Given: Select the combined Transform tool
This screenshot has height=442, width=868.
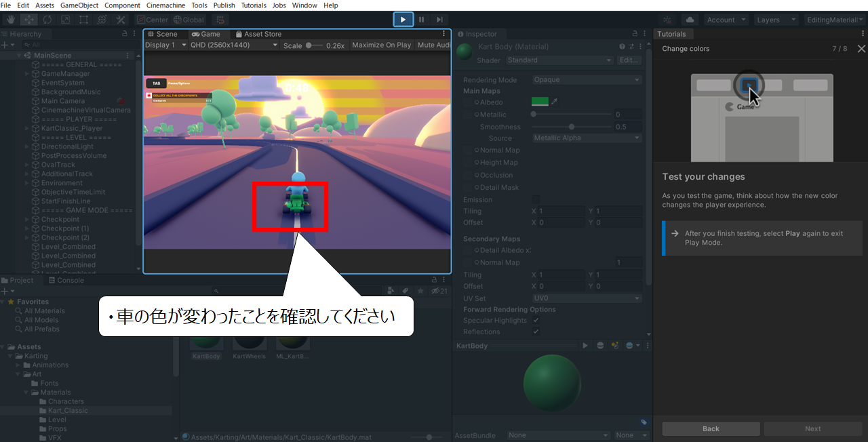Looking at the screenshot, I should click(102, 20).
